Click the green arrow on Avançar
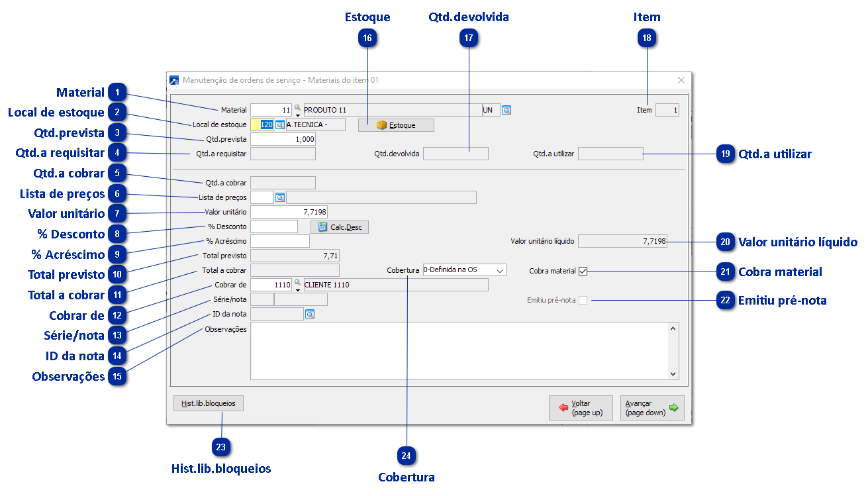This screenshot has height=496, width=868. [x=674, y=408]
